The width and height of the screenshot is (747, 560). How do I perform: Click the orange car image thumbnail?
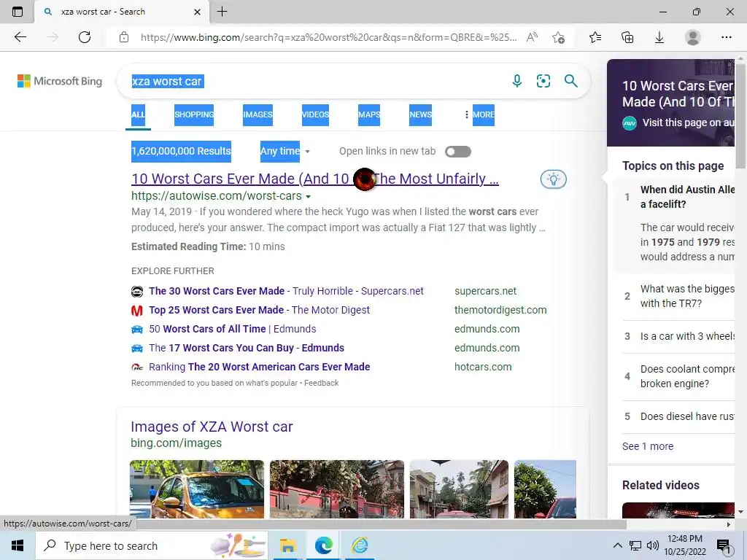pos(197,489)
